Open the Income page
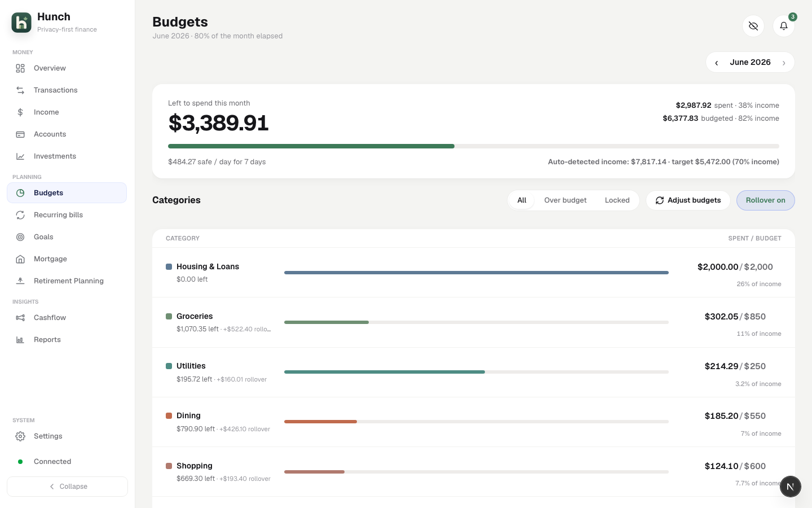812x508 pixels. [x=67, y=112]
